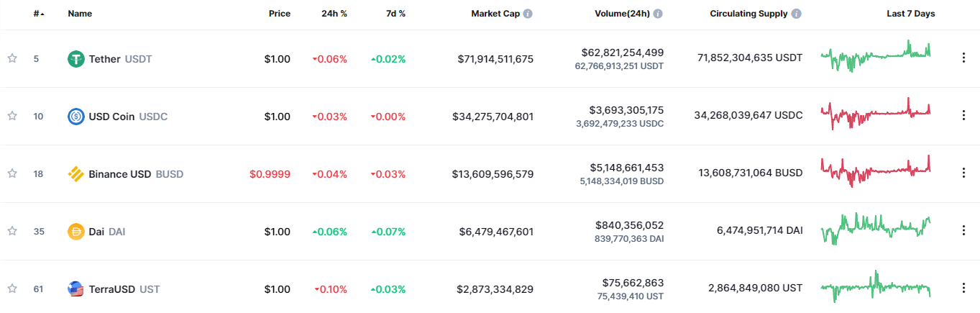Click the TerraUSD logo icon

click(x=76, y=289)
